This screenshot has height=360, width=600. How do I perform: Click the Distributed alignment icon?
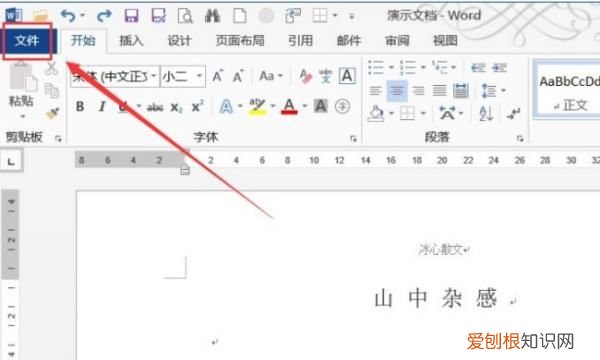(461, 91)
